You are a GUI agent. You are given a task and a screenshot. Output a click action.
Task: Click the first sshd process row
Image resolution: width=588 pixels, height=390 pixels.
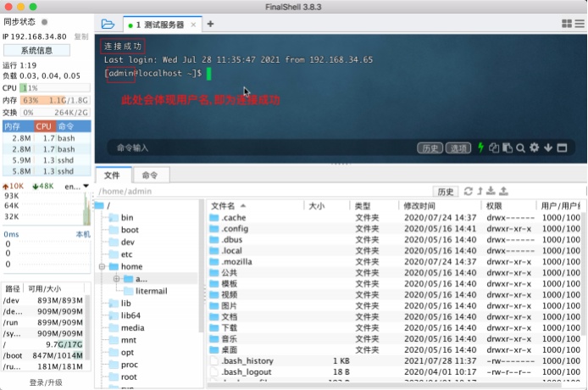pyautogui.click(x=47, y=160)
